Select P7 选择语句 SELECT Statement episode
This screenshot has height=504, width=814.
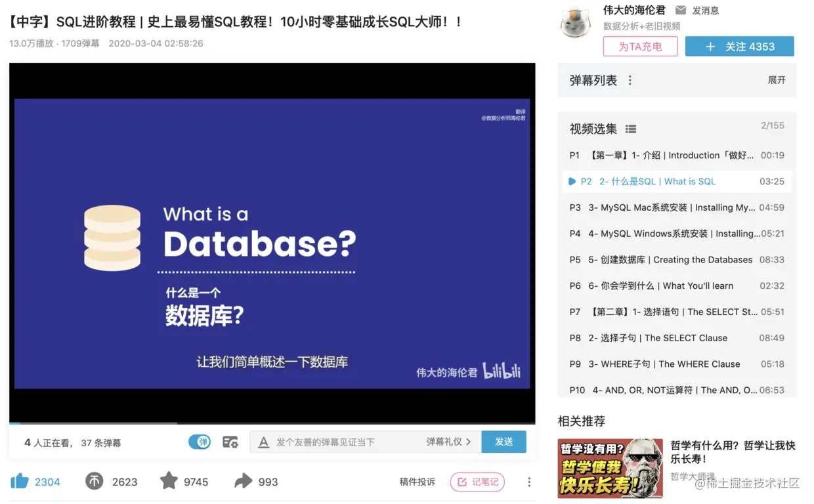click(x=677, y=312)
